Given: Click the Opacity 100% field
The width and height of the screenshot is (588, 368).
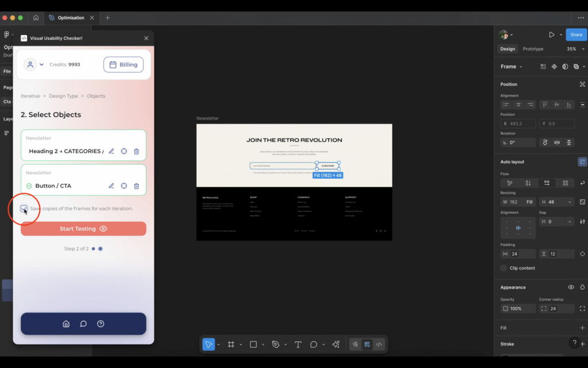Looking at the screenshot, I should pos(517,309).
